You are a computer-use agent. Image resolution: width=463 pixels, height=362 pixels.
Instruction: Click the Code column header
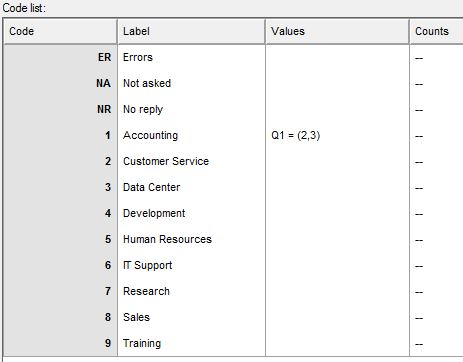[60, 31]
